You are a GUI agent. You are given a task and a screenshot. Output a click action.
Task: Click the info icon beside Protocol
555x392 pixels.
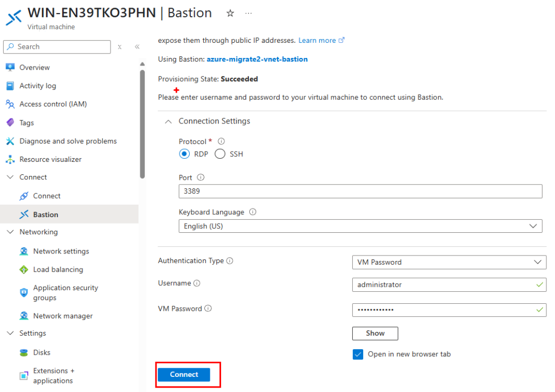point(221,141)
